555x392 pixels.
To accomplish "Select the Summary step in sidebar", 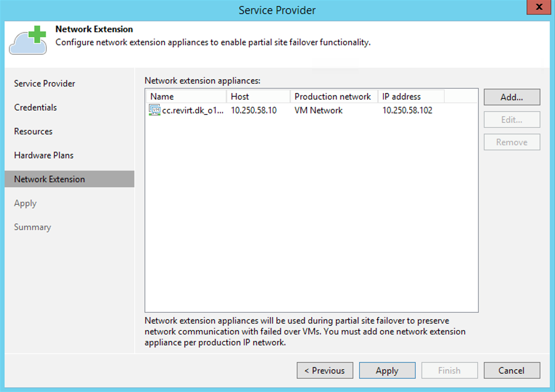I will pyautogui.click(x=32, y=227).
